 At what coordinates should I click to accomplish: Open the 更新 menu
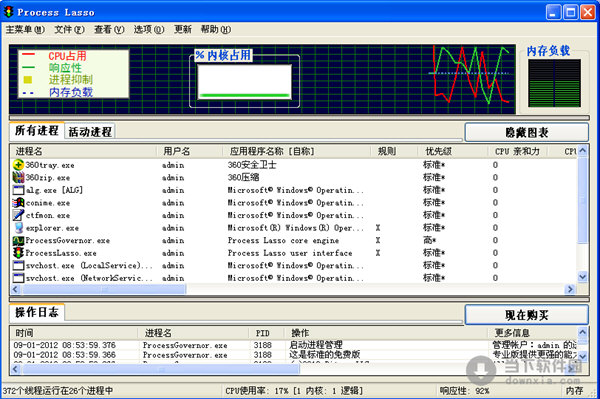point(183,29)
